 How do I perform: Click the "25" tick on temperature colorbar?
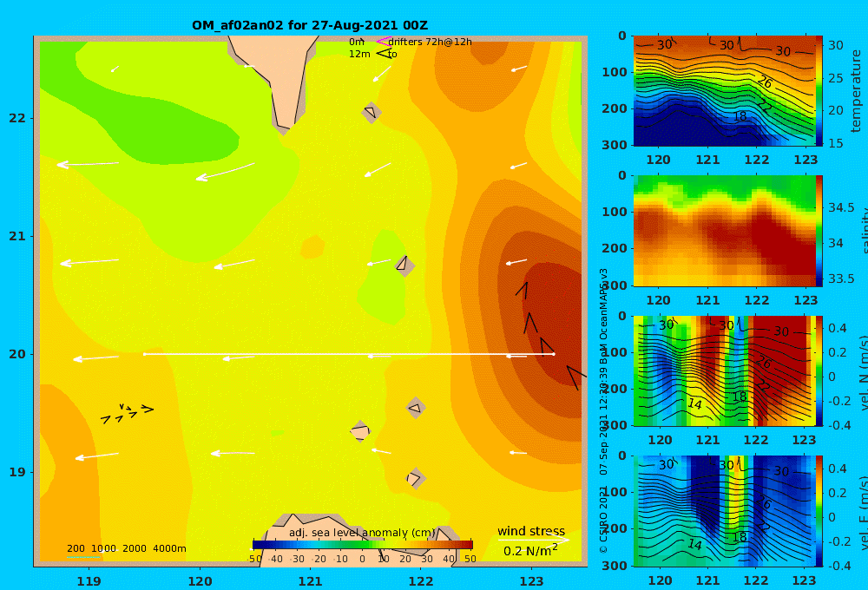click(835, 78)
